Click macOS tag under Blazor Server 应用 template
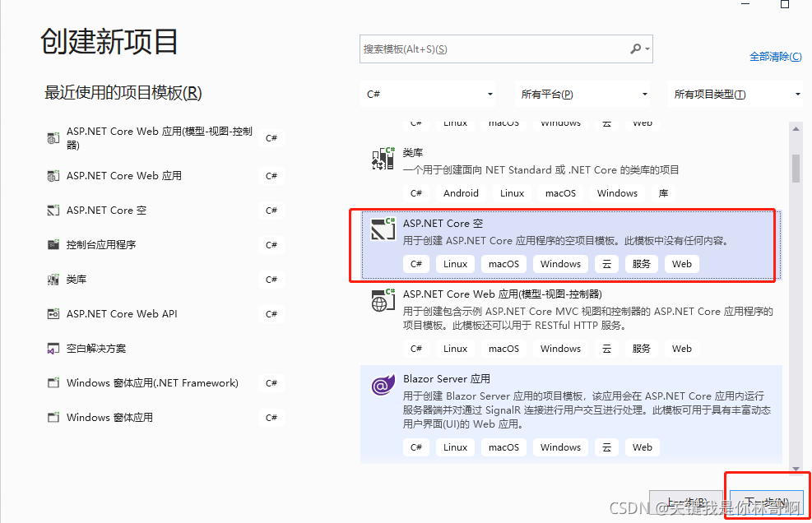Screen dimensions: 812x523 point(503,447)
